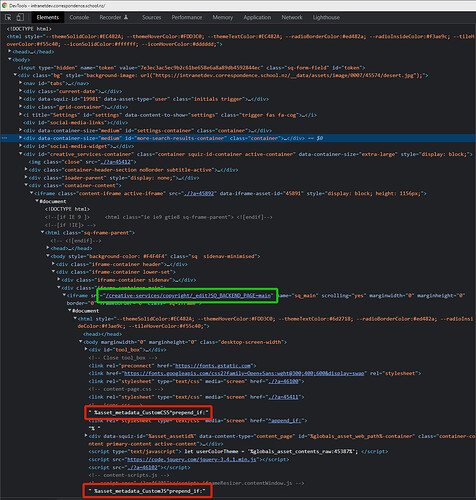Expand the loader-parent div
Image resolution: width=476 pixels, height=500 pixels.
26,178
